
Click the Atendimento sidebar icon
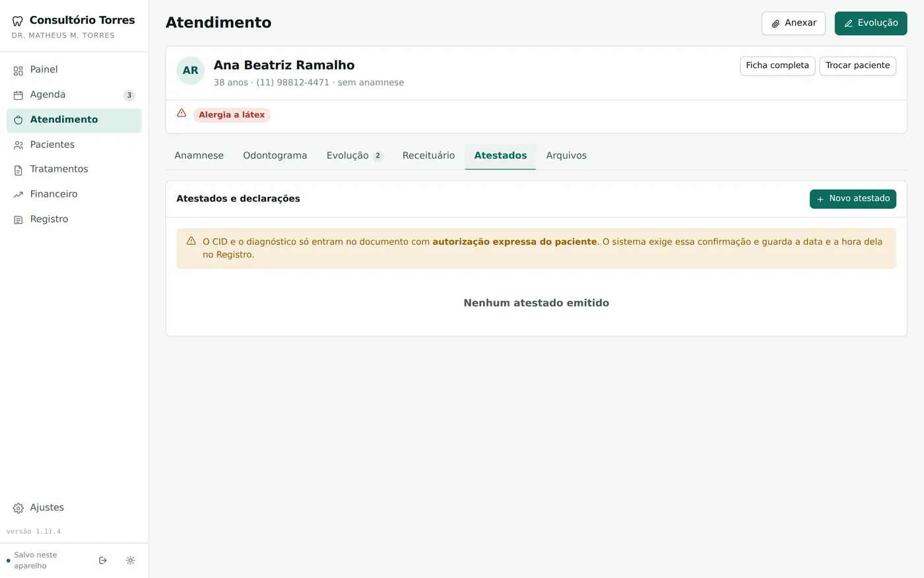point(18,120)
